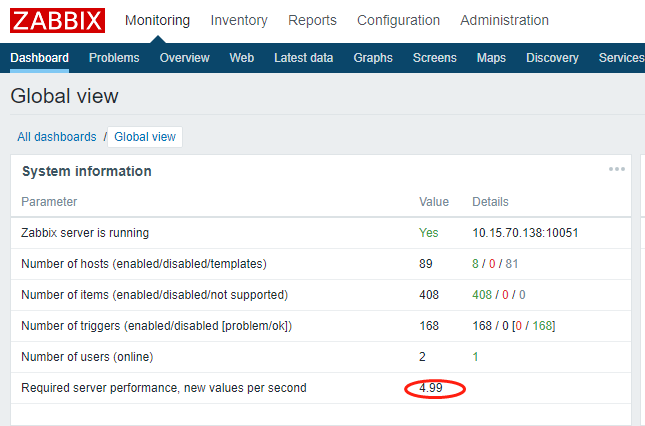Select the Zabbix server is running row label
Screen dimensions: 645x426
tap(85, 233)
